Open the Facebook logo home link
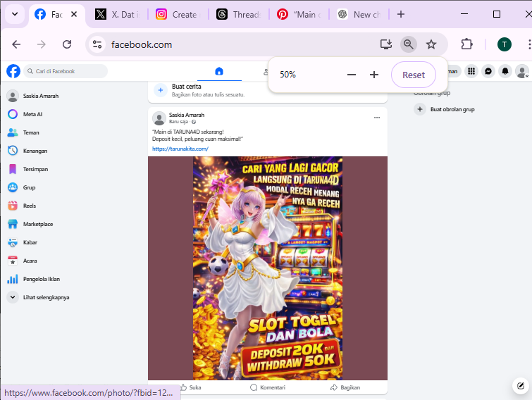Image resolution: width=532 pixels, height=400 pixels. [13, 71]
